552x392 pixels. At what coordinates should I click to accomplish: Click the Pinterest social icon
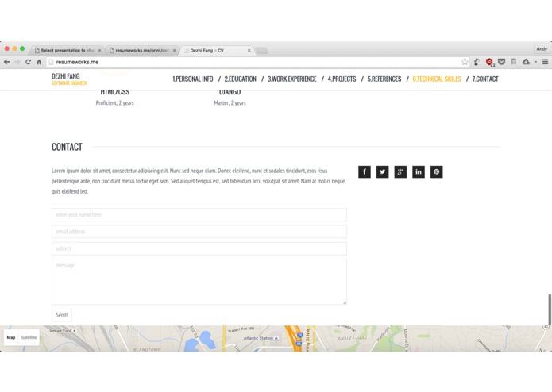pos(437,172)
